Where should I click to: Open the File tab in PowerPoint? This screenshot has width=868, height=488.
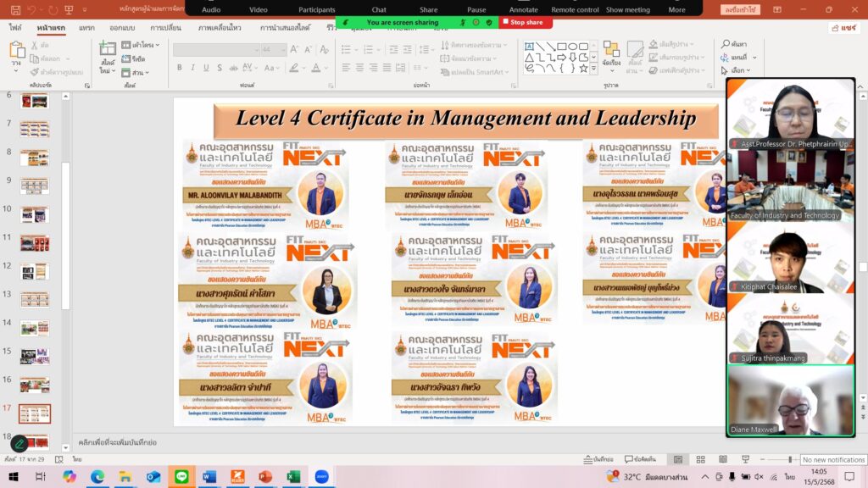click(15, 27)
